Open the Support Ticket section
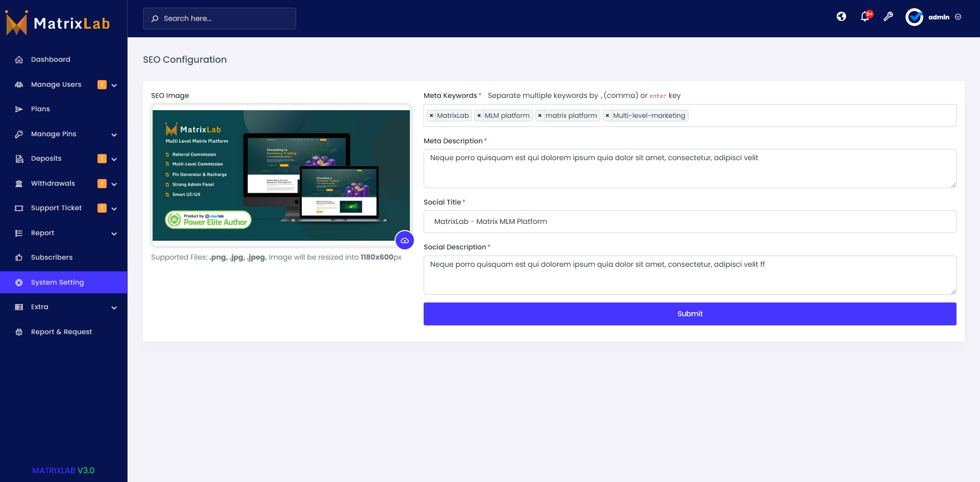Screen dimensions: 980x482 coord(56,208)
